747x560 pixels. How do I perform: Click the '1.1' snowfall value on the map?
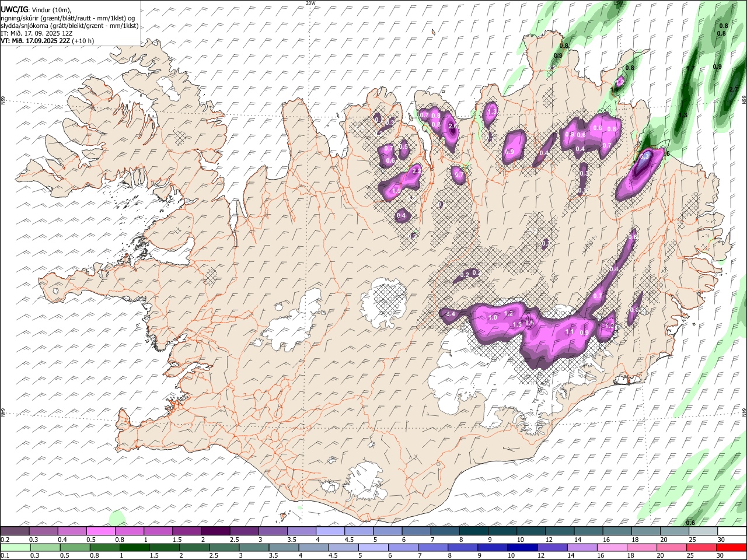pyautogui.click(x=570, y=331)
